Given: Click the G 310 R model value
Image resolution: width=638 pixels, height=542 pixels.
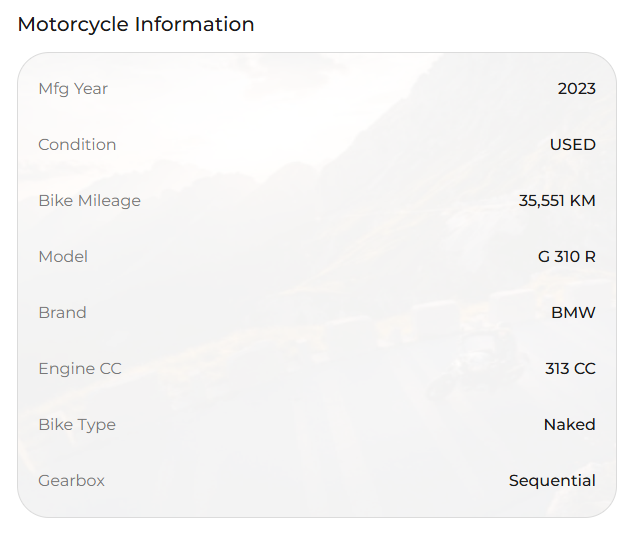Looking at the screenshot, I should pos(567,257).
